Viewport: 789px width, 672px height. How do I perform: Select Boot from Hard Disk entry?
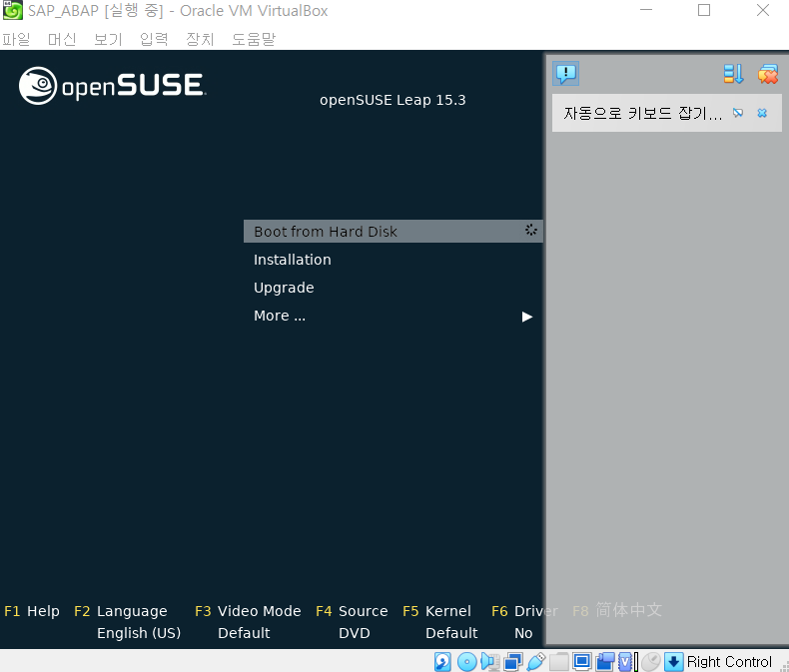[x=393, y=232]
